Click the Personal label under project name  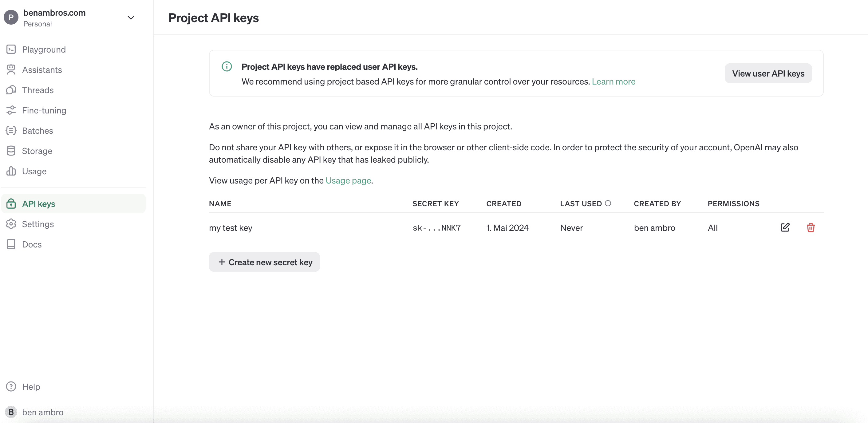click(x=37, y=24)
